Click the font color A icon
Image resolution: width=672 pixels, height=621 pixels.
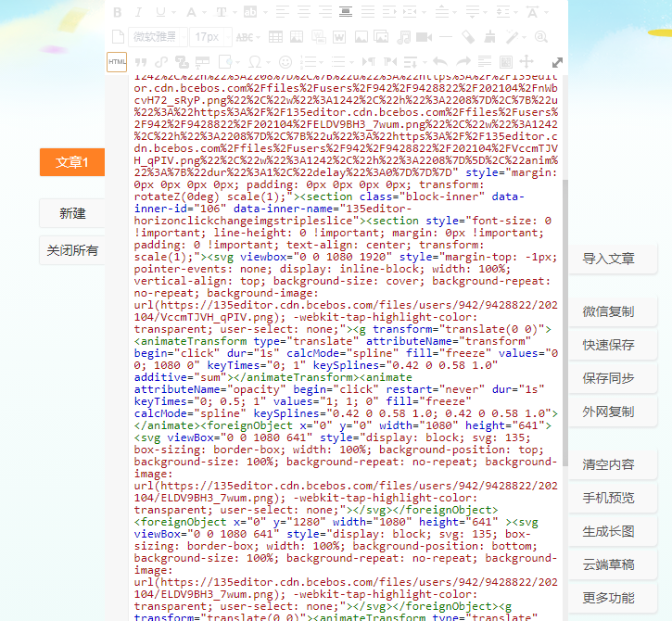(191, 12)
